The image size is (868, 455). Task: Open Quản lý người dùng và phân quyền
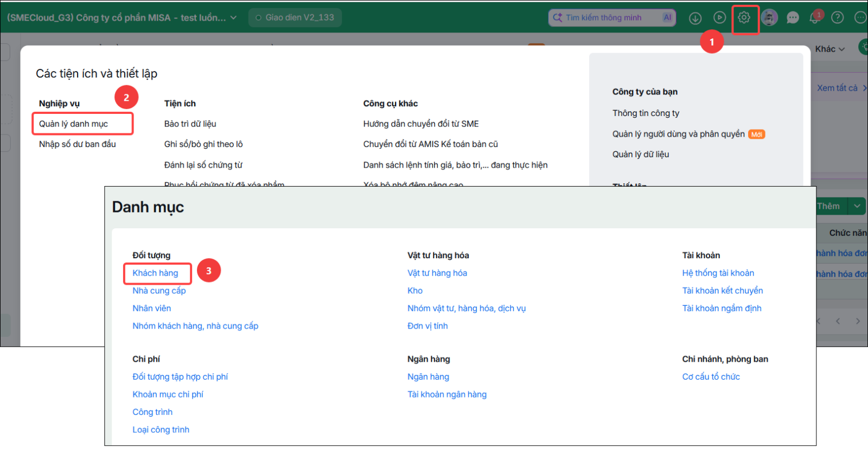(679, 134)
